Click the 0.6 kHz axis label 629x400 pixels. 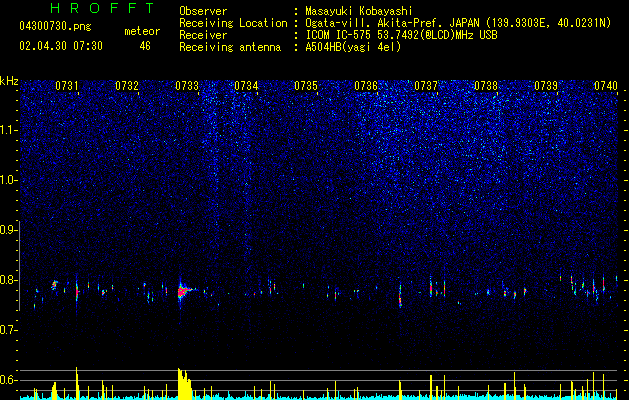(8, 380)
